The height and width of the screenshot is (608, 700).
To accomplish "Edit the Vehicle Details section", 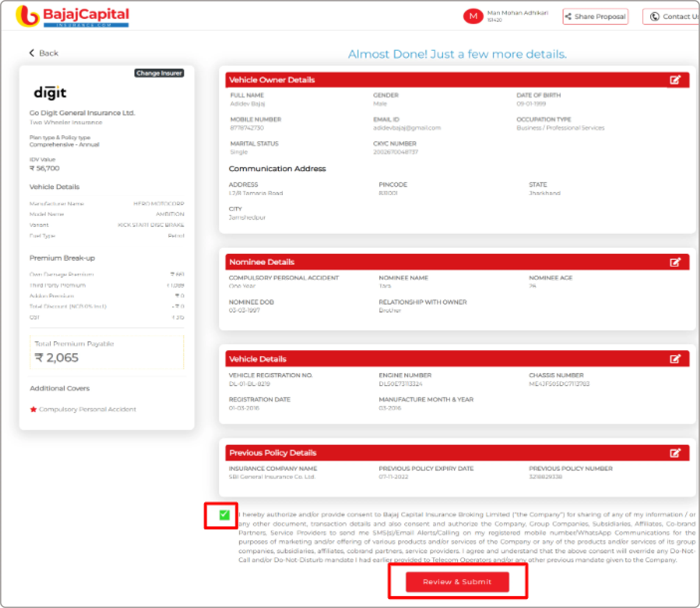I will pyautogui.click(x=675, y=359).
